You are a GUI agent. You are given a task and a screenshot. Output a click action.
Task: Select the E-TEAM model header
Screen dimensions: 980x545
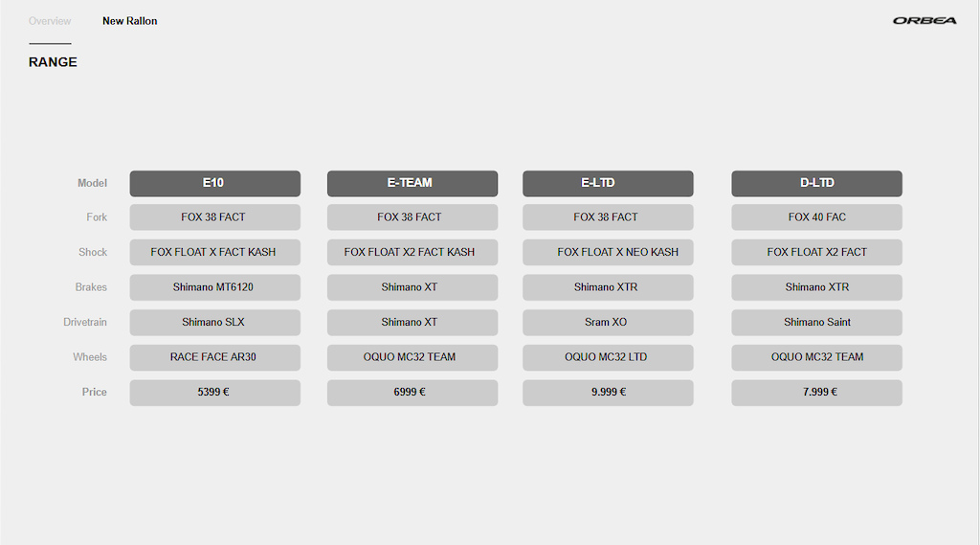coord(412,183)
